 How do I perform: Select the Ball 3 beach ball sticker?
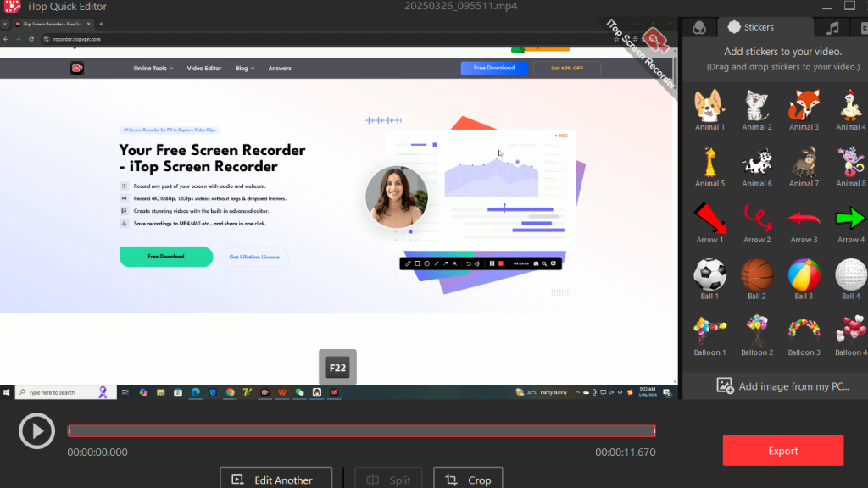tap(803, 274)
